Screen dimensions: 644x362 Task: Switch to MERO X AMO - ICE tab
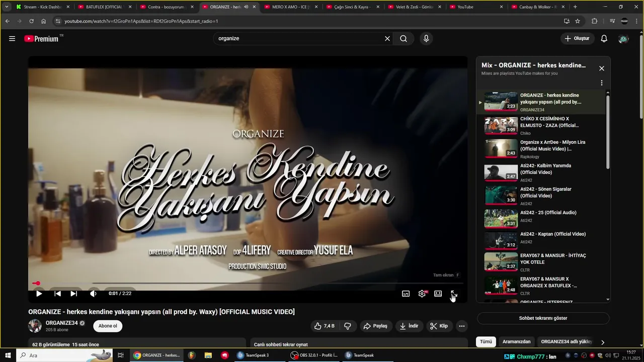pos(290,7)
